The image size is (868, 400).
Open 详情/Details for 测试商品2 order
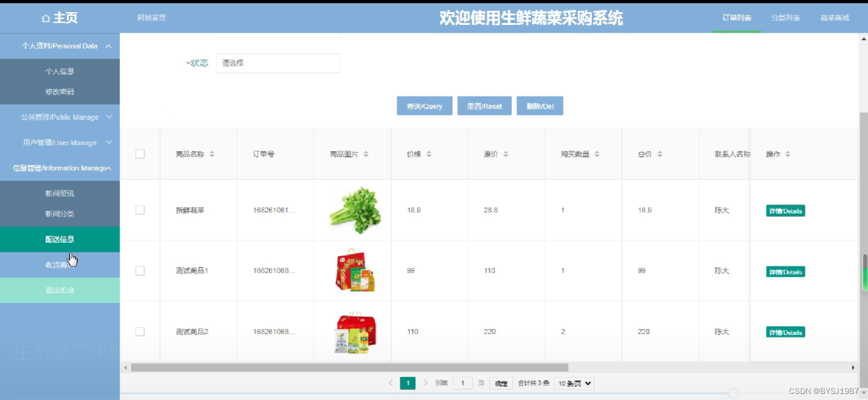[x=785, y=332]
